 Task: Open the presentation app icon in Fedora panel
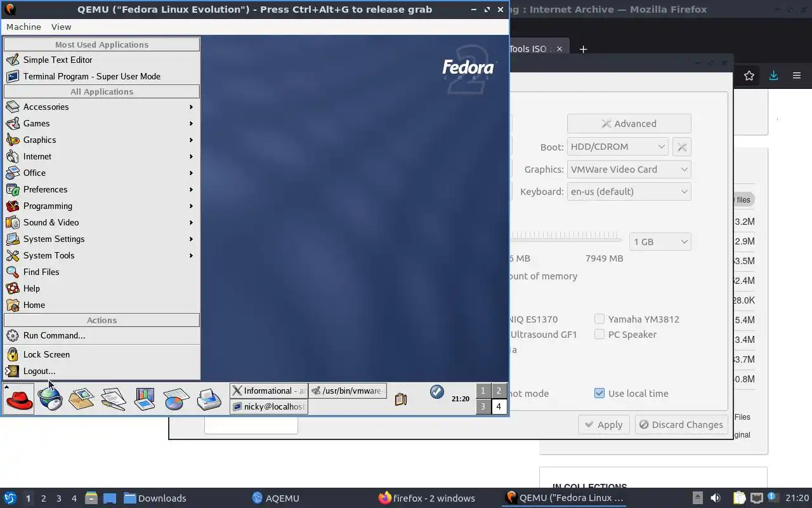coord(145,399)
